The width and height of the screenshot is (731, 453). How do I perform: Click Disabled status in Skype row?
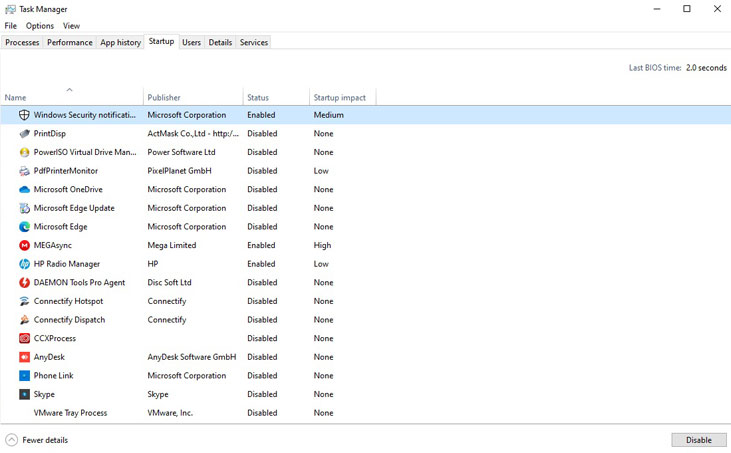pos(262,394)
